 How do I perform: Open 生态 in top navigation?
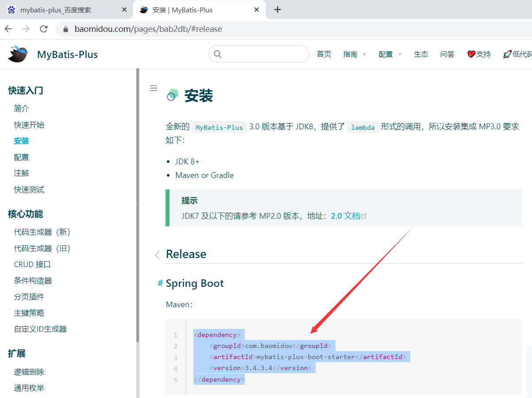(x=421, y=54)
